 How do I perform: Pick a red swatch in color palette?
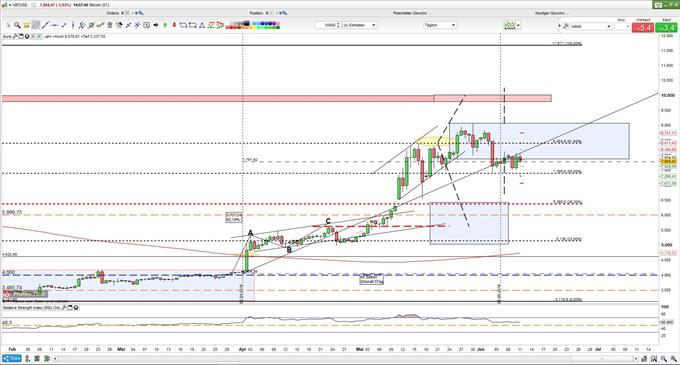231,27
